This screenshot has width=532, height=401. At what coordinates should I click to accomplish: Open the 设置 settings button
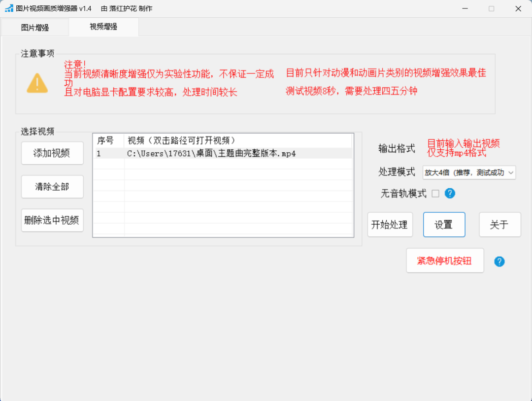tap(444, 225)
